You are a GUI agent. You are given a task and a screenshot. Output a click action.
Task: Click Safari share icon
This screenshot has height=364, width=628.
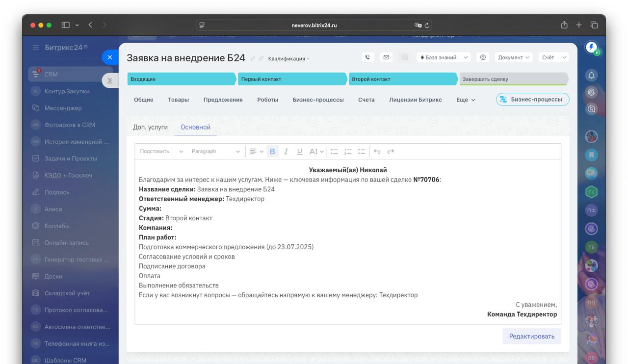pos(564,25)
